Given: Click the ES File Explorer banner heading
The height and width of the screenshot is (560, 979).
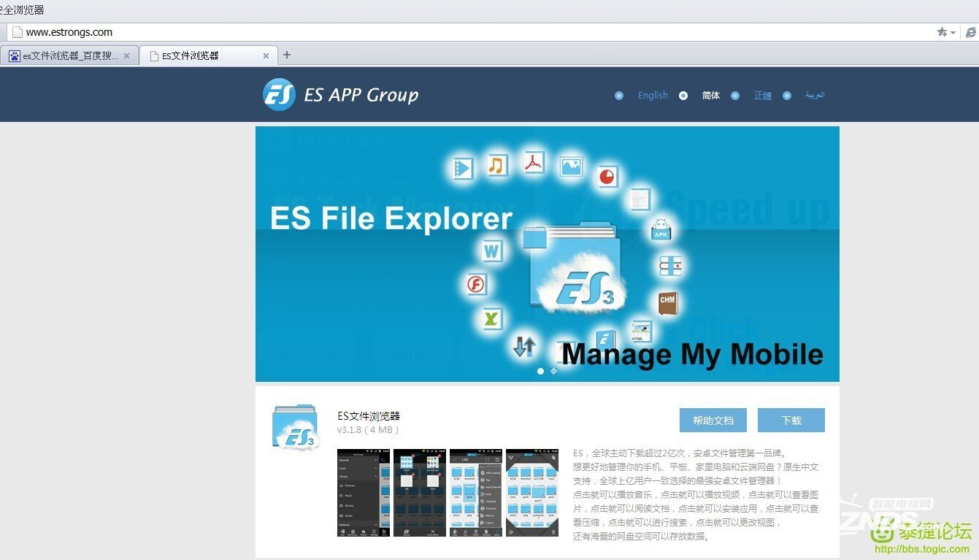Looking at the screenshot, I should pos(391,218).
